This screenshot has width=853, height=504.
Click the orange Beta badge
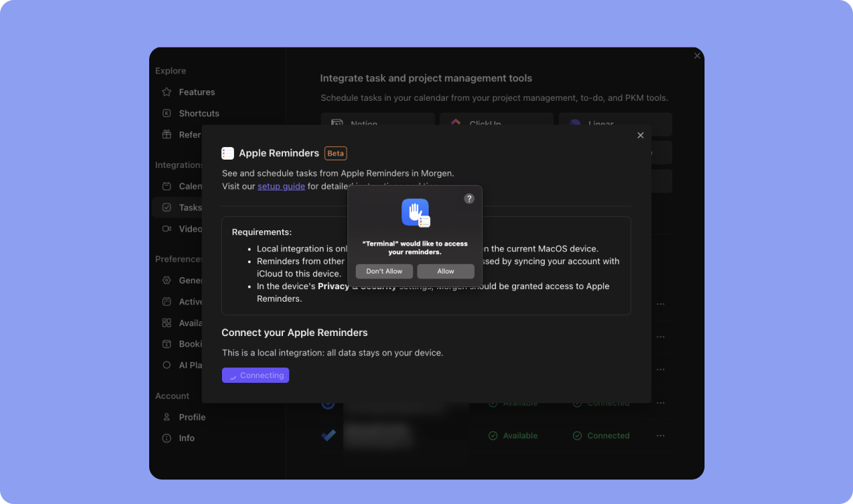click(x=335, y=153)
